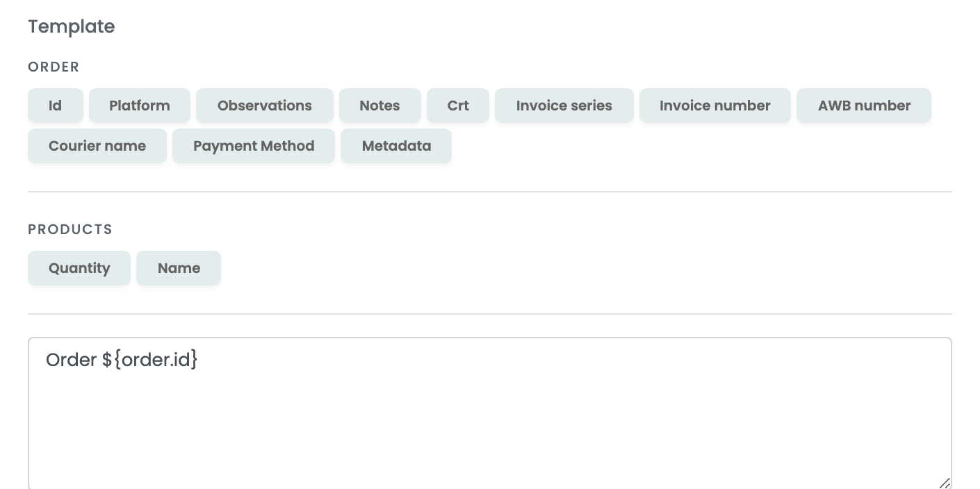Add the product Name tag
Screen dimensions: 980x489
179,268
